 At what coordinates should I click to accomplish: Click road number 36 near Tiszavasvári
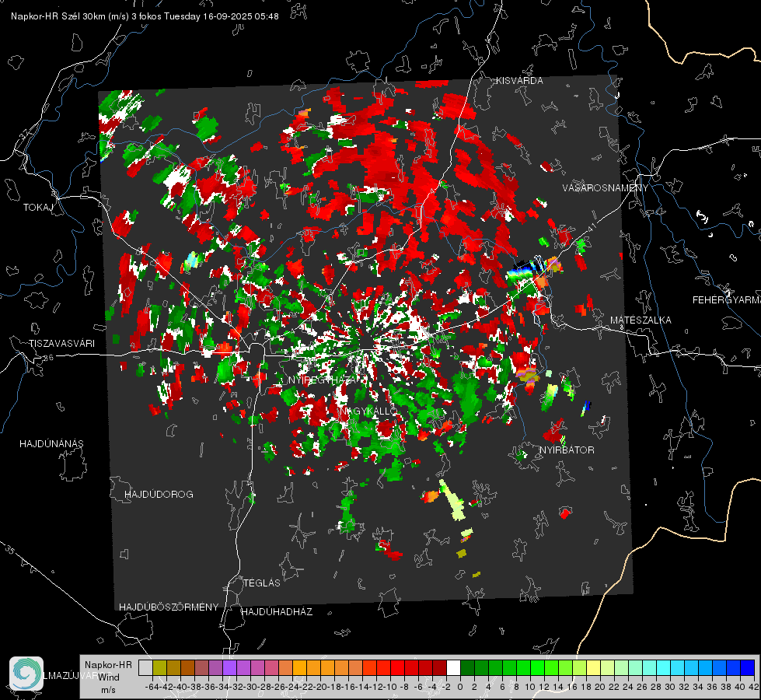coord(48,358)
